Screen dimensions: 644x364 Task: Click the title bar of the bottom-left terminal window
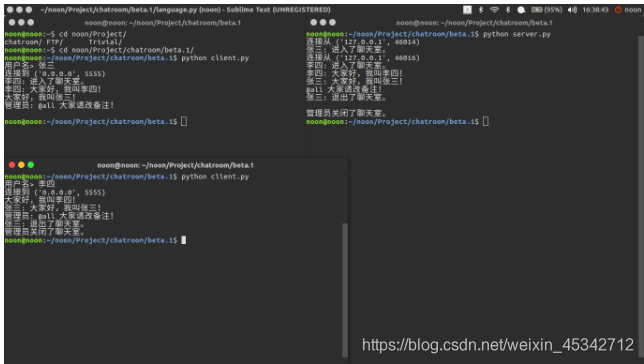pyautogui.click(x=175, y=165)
